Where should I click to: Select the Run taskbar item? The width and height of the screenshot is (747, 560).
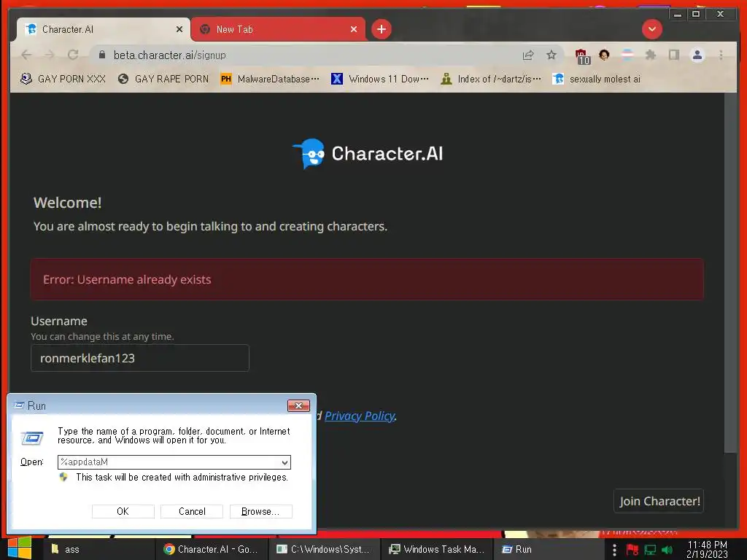[549, 550]
